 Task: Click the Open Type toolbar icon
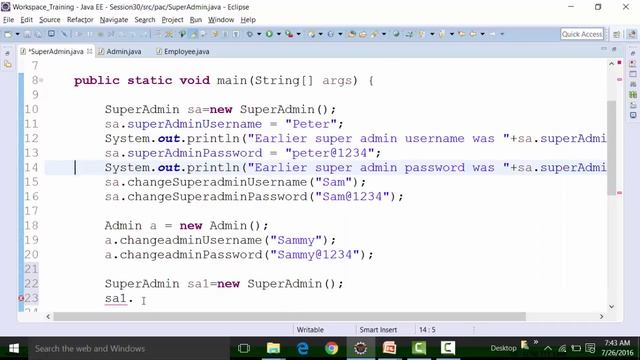(351, 34)
